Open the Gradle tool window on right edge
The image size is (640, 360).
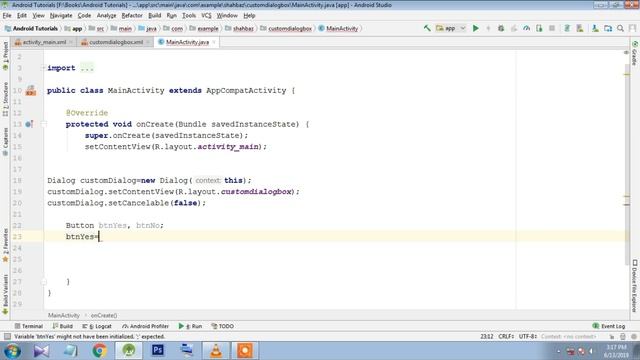click(635, 53)
